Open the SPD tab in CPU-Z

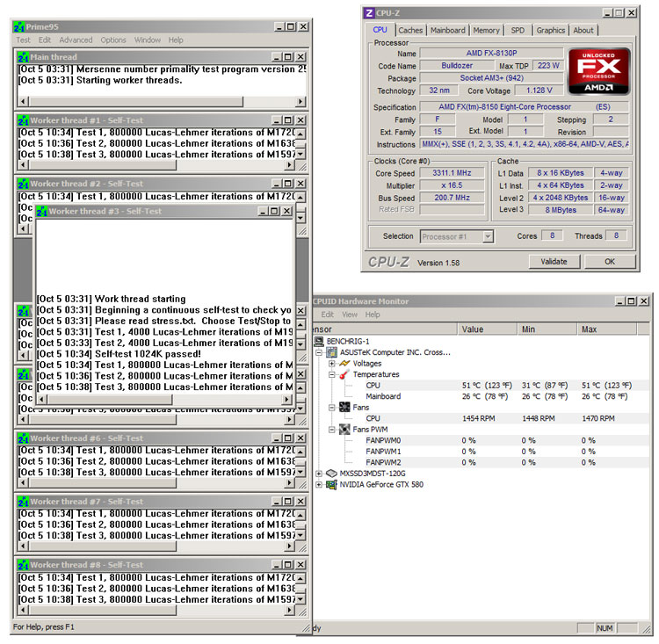[x=518, y=30]
